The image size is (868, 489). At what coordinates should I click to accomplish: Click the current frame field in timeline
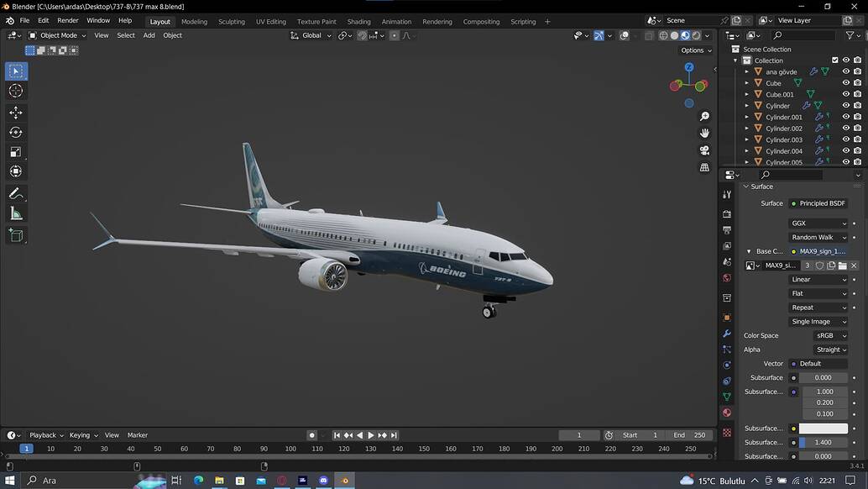(579, 435)
